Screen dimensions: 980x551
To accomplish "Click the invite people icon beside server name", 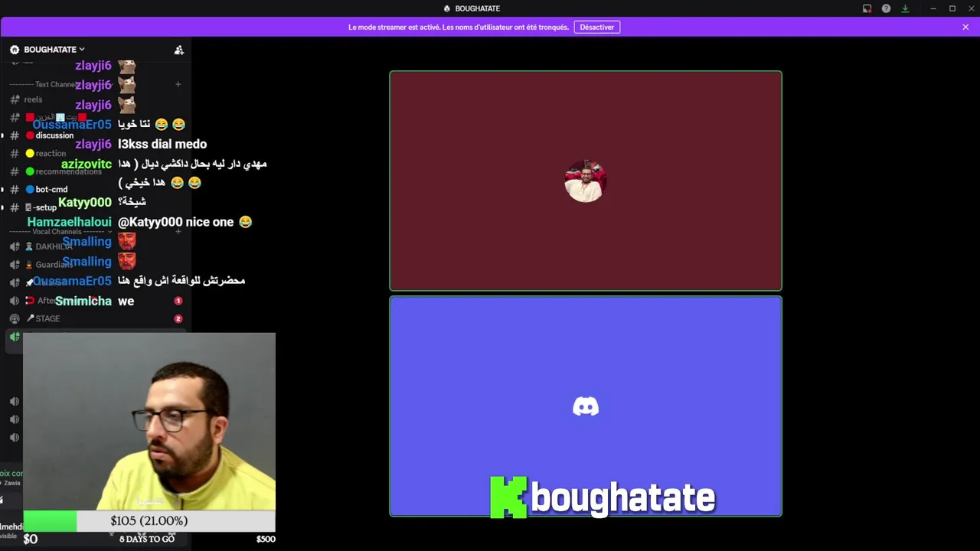I will 179,50.
